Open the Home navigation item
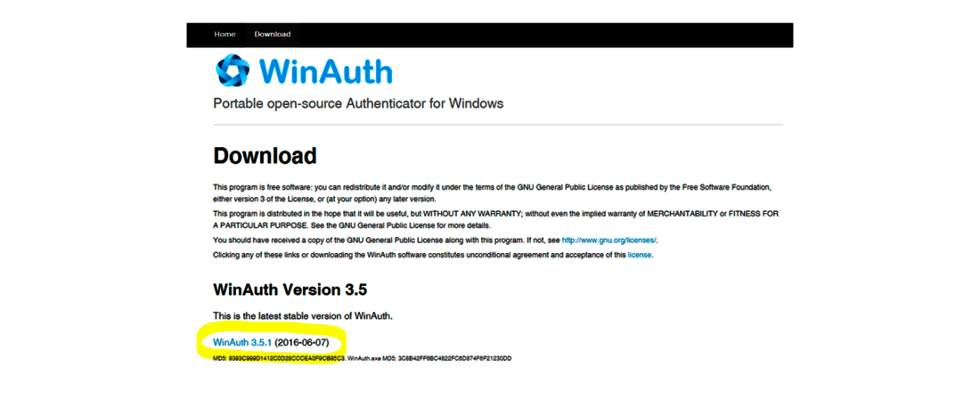 click(225, 35)
